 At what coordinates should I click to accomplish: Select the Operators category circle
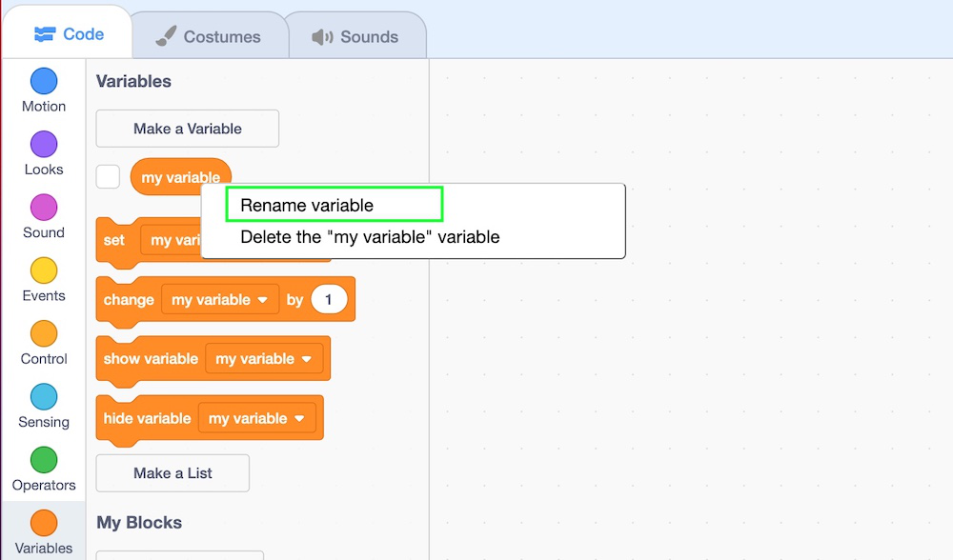(x=44, y=460)
